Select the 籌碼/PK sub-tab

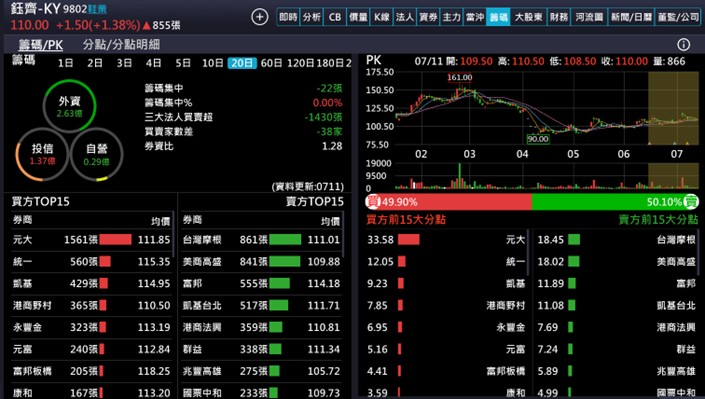pyautogui.click(x=40, y=45)
